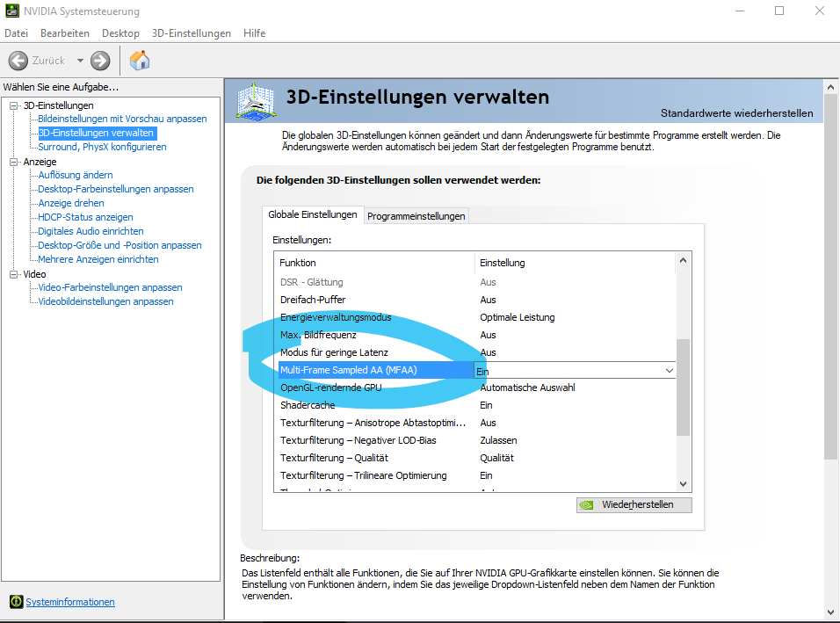840x623 pixels.
Task: Open Anzeige drehen
Action: coord(71,203)
